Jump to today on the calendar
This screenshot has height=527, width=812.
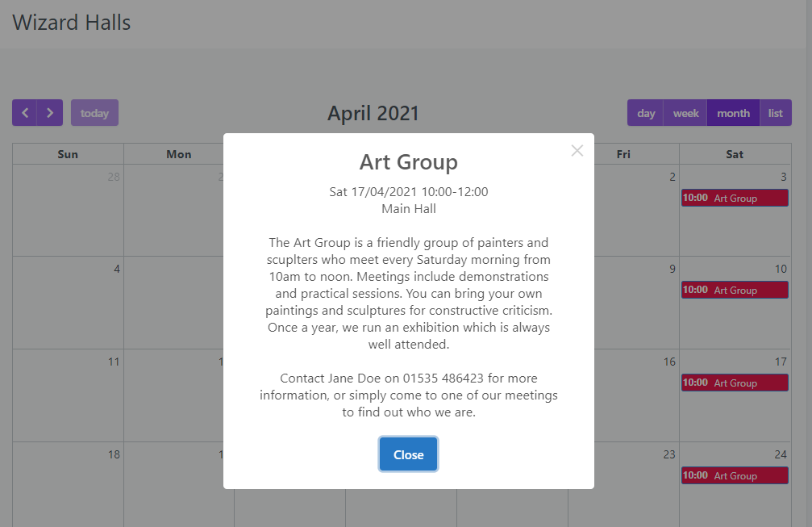(94, 113)
